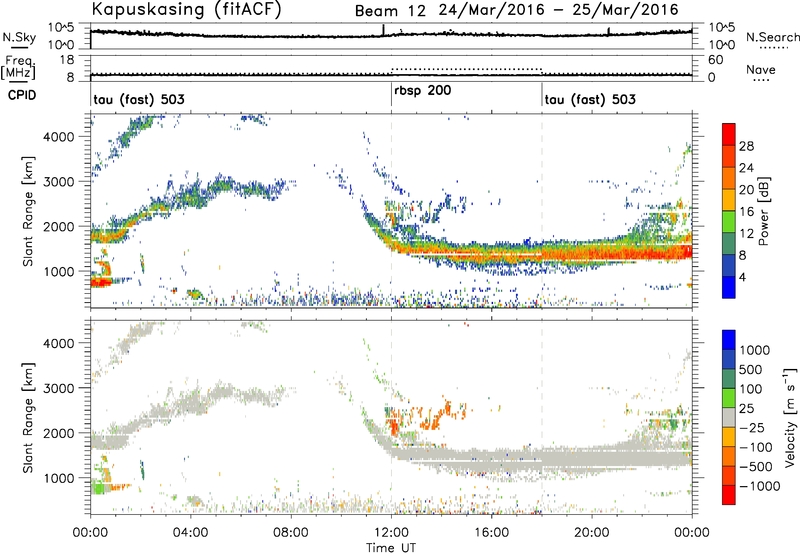Click the "Velocity [m s-1]" colorbar title

pyautogui.click(x=790, y=417)
